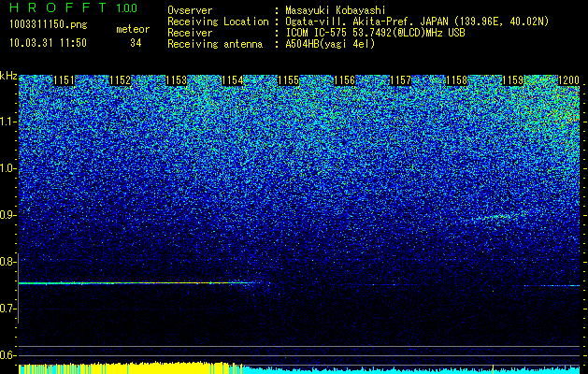Click the 1152 time marker
The width and height of the screenshot is (588, 374).
pyautogui.click(x=120, y=80)
